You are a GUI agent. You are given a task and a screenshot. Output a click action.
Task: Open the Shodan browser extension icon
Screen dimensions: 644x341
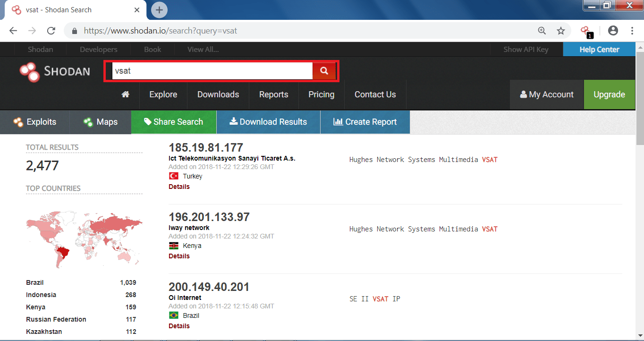click(x=586, y=31)
